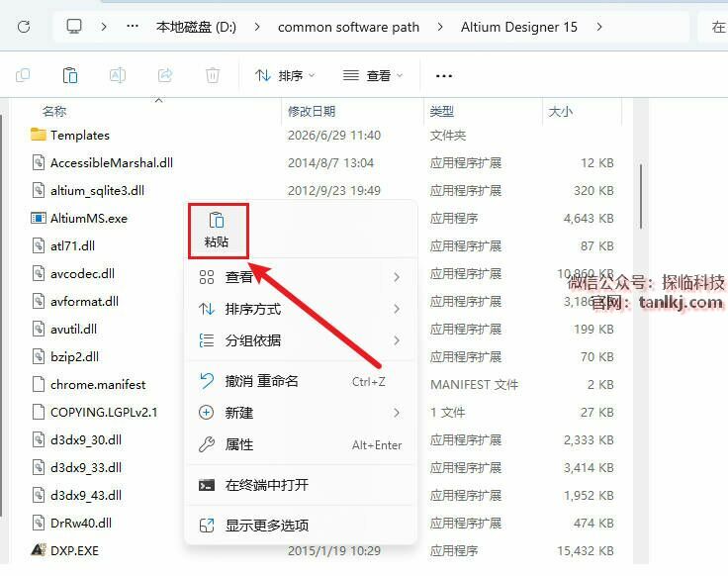This screenshot has height=576, width=728.
Task: Click the refresh icon in address bar
Action: 24,27
